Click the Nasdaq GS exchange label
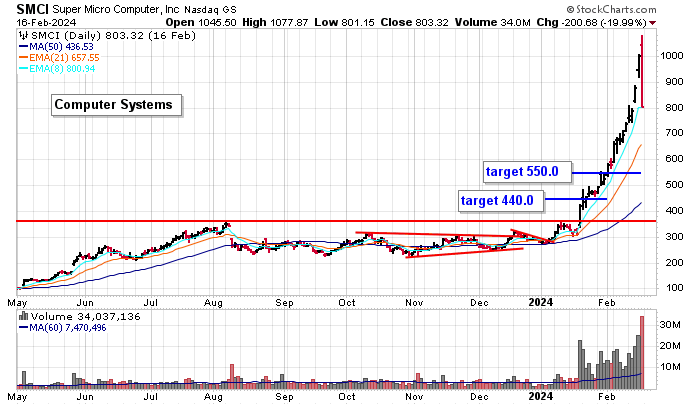 210,9
